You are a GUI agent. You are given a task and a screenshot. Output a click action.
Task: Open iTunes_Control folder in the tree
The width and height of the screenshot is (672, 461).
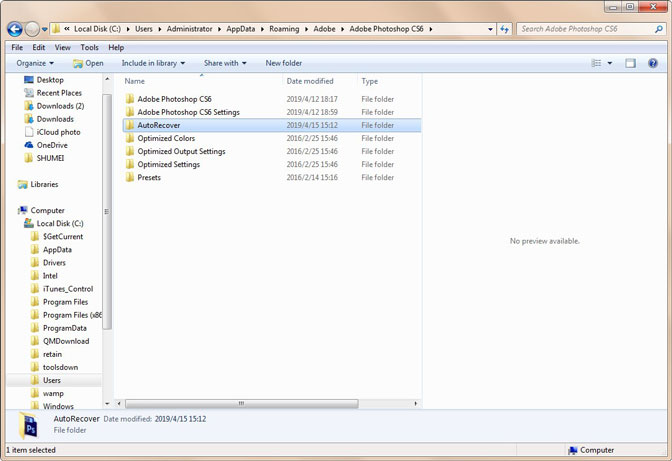[x=68, y=289]
